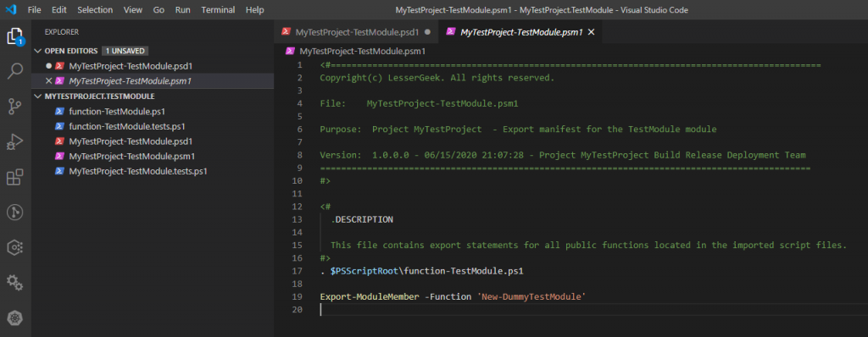This screenshot has width=868, height=337.
Task: Open the GitLens circular git icon
Action: pyautogui.click(x=15, y=213)
